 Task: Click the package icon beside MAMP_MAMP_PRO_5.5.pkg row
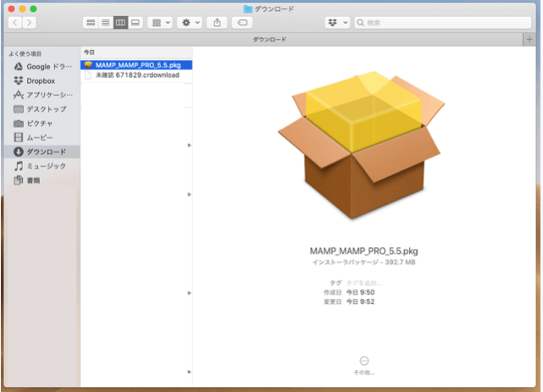(88, 65)
